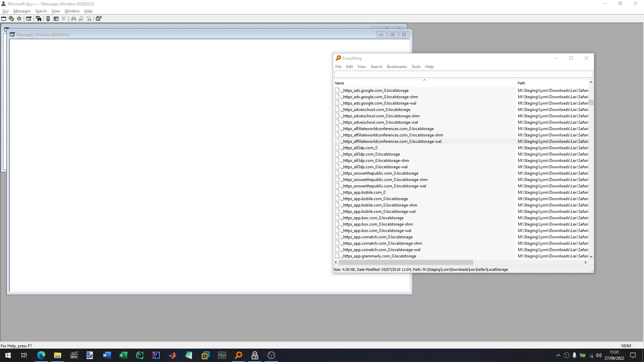Toggle logging using the traffic light icon
The image size is (644, 362).
(48, 18)
